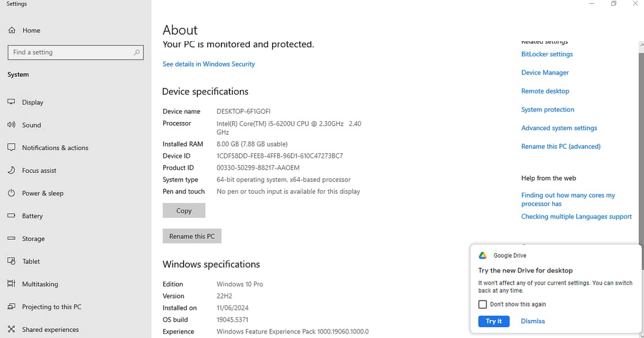Open Checking multiple Languages support link

tap(576, 216)
